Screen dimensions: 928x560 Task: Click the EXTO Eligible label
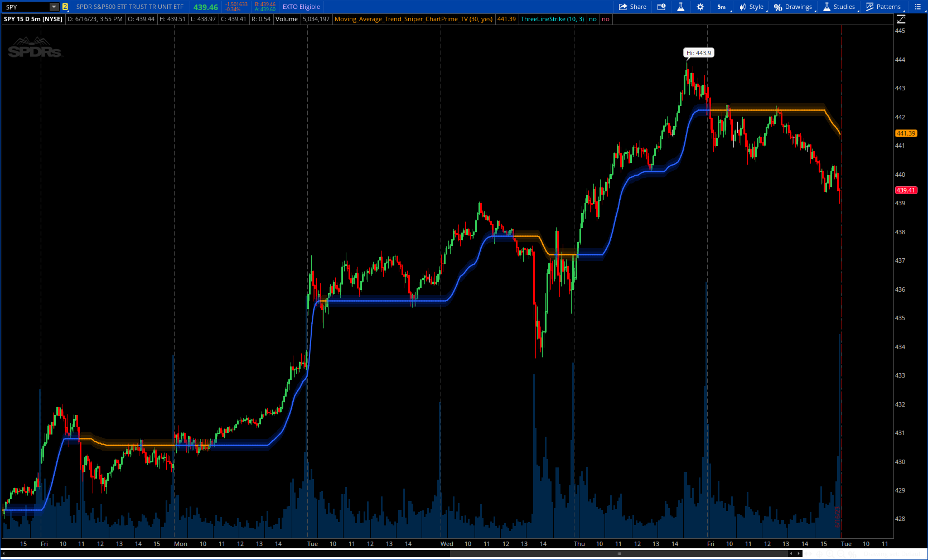point(301,7)
